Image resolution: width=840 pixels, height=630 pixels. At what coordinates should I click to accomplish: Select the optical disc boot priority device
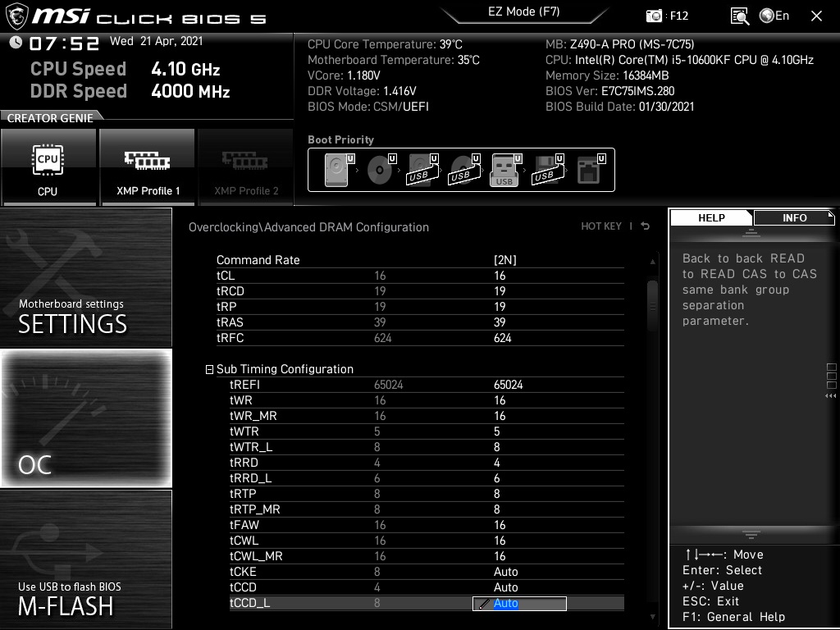381,170
